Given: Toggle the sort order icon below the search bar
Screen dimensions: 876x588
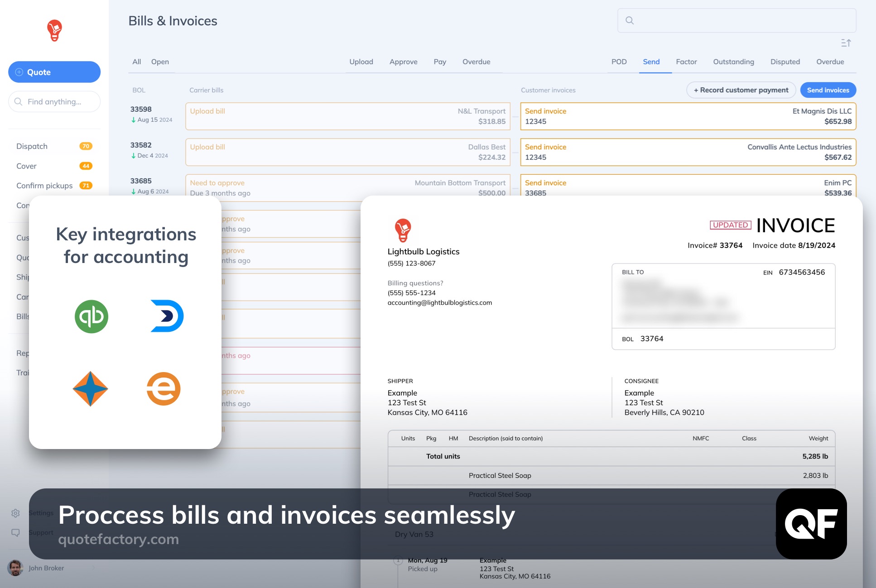Looking at the screenshot, I should tap(846, 43).
